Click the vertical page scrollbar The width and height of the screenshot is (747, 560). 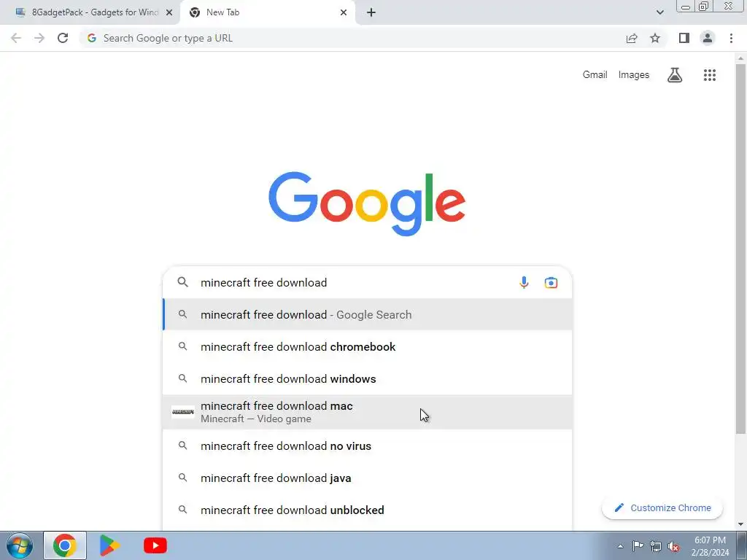pos(740,248)
